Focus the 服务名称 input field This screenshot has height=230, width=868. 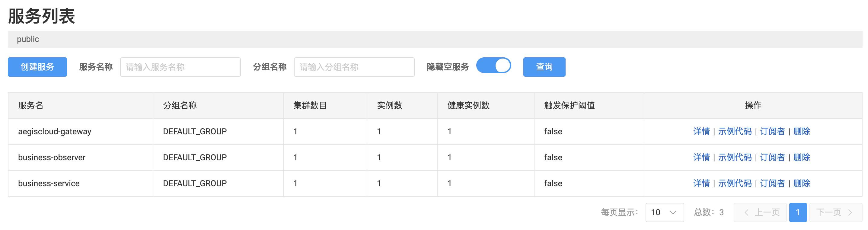coord(180,67)
